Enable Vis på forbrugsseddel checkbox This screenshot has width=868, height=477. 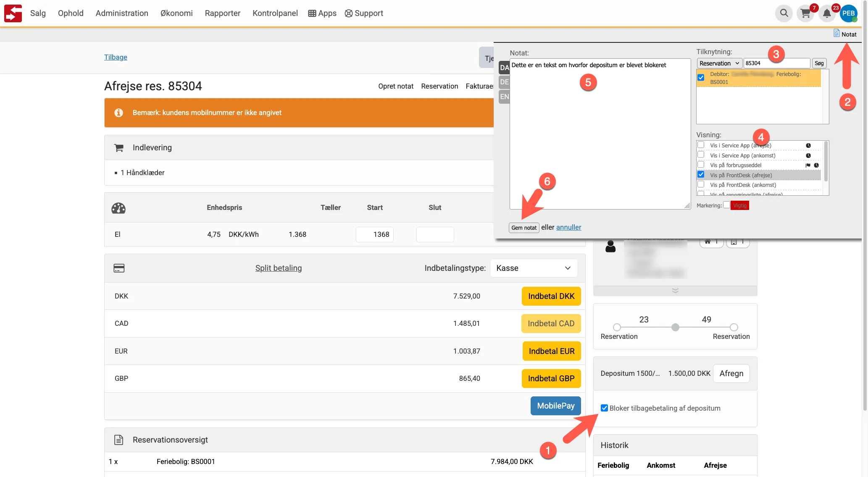coord(701,165)
